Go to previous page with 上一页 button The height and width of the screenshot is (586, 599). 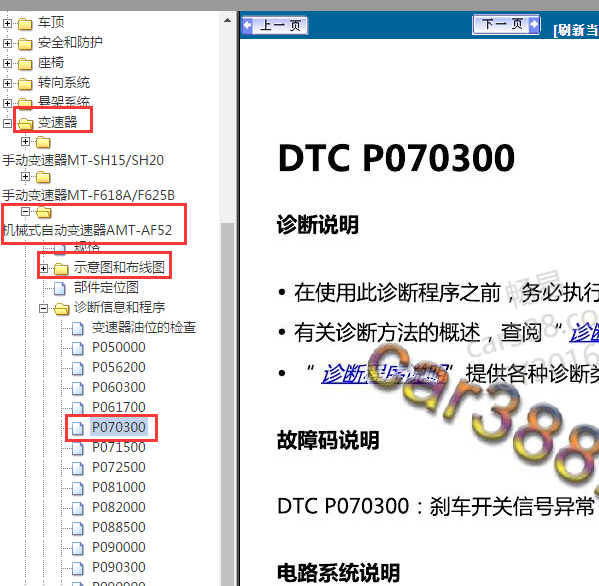point(275,26)
